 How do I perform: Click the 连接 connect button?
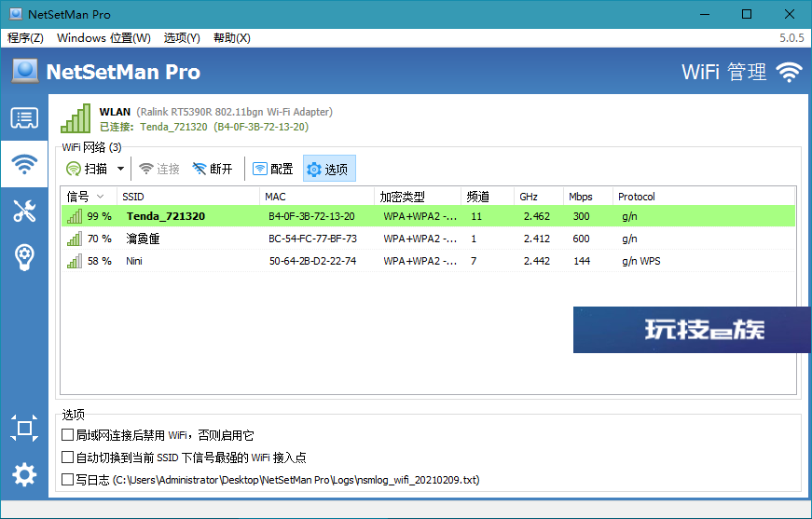pyautogui.click(x=159, y=169)
